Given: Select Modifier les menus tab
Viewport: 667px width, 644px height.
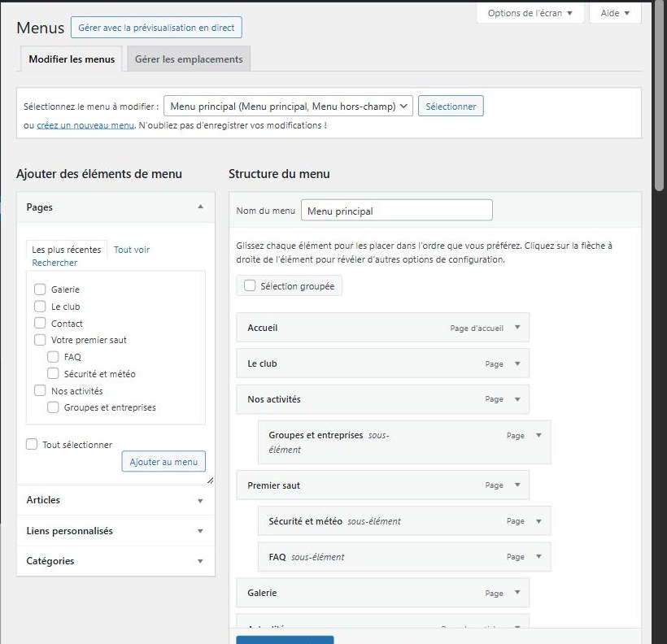Looking at the screenshot, I should [x=72, y=59].
